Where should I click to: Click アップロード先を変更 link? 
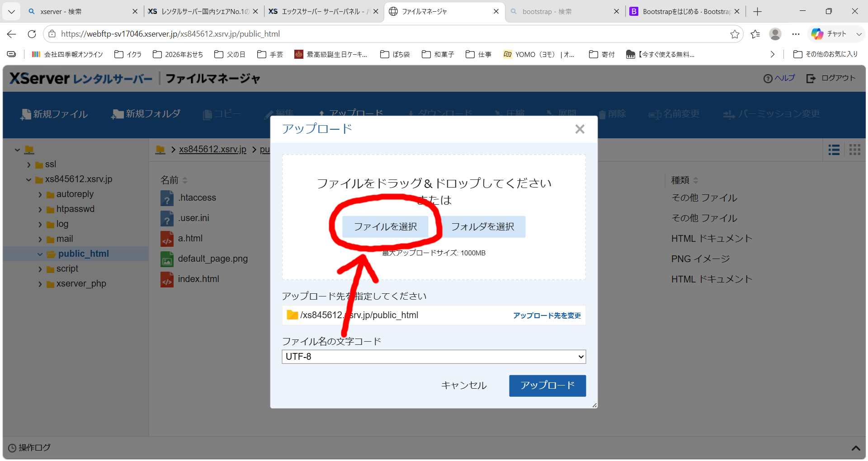pos(547,315)
